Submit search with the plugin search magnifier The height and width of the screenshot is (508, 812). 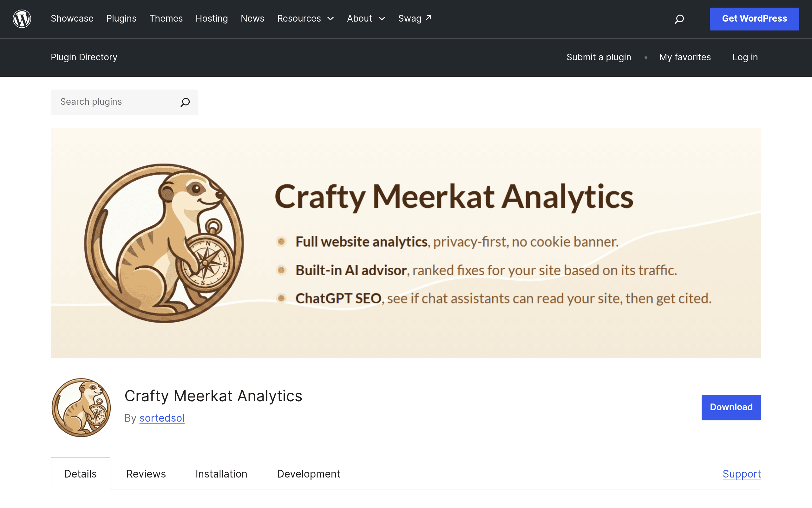coord(185,102)
